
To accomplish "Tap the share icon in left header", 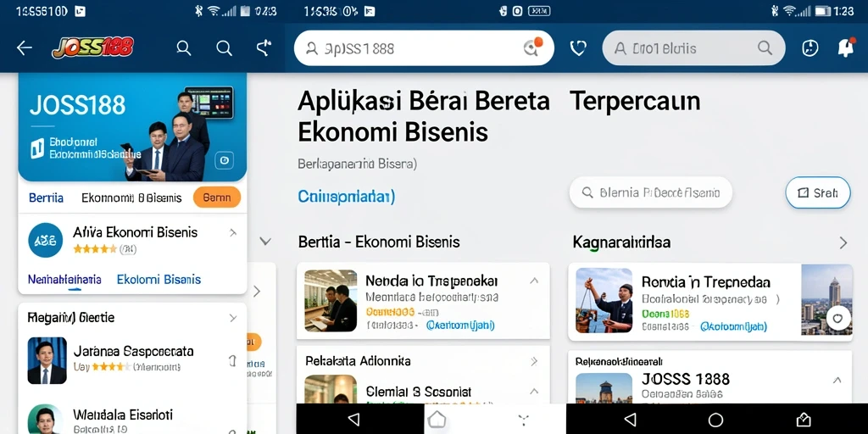I will [264, 48].
